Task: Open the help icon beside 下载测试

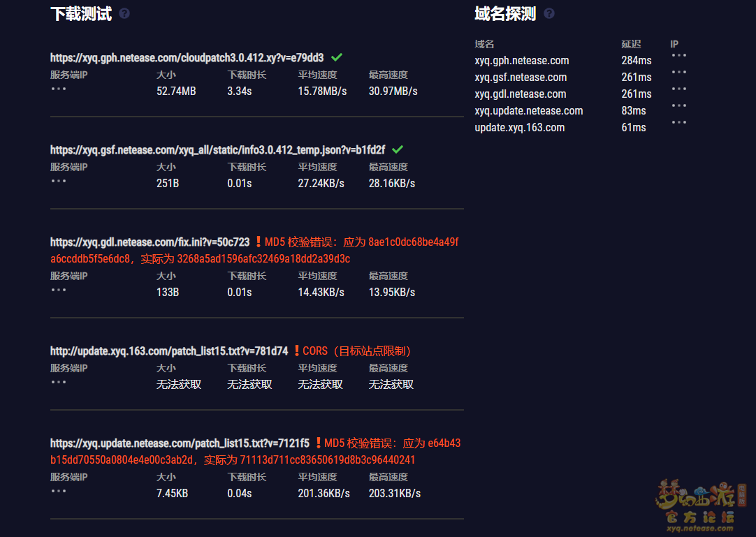Action: point(124,13)
